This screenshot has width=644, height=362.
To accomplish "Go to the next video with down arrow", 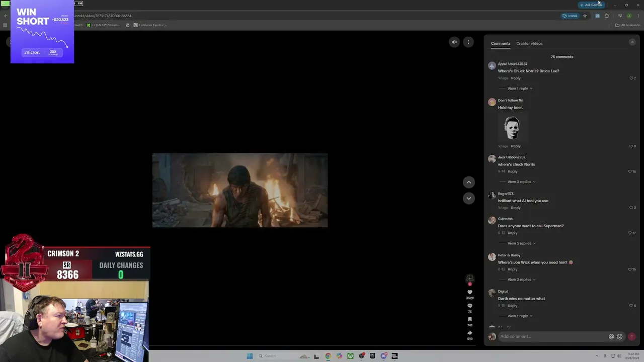I will click(468, 198).
